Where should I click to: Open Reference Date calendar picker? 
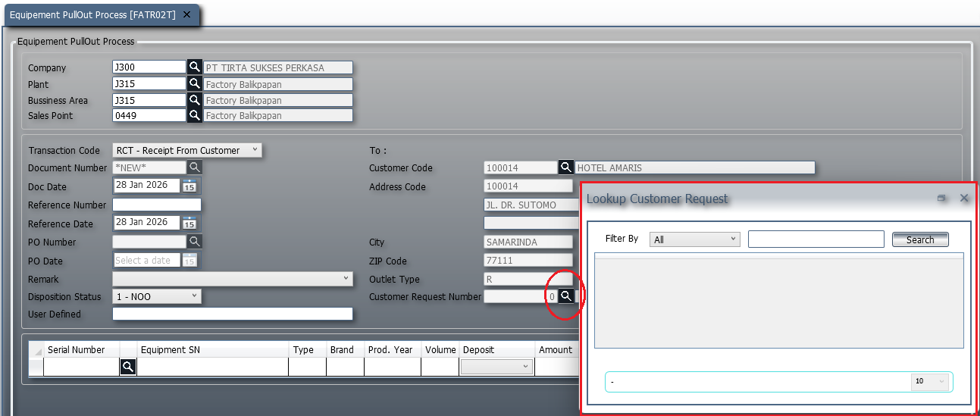pos(189,223)
